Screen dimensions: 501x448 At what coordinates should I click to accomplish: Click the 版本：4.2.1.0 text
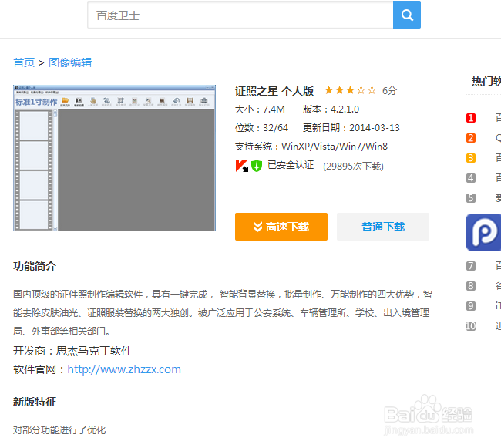click(x=331, y=109)
